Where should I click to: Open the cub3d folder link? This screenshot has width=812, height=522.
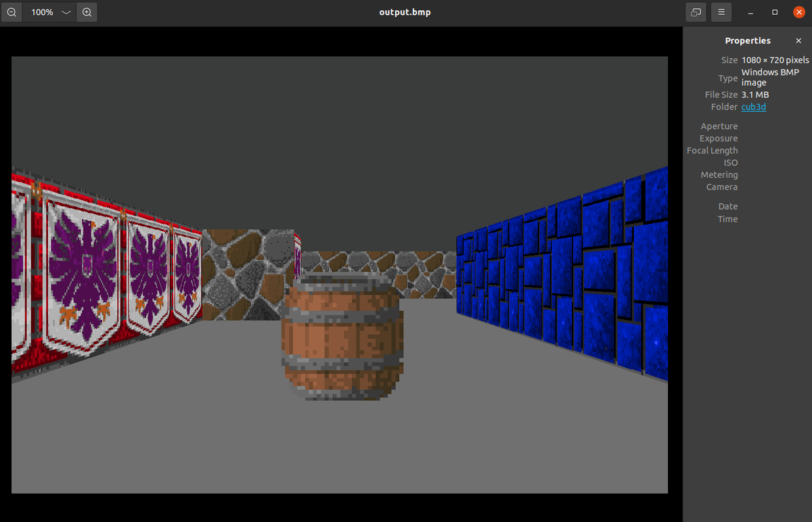coord(754,107)
